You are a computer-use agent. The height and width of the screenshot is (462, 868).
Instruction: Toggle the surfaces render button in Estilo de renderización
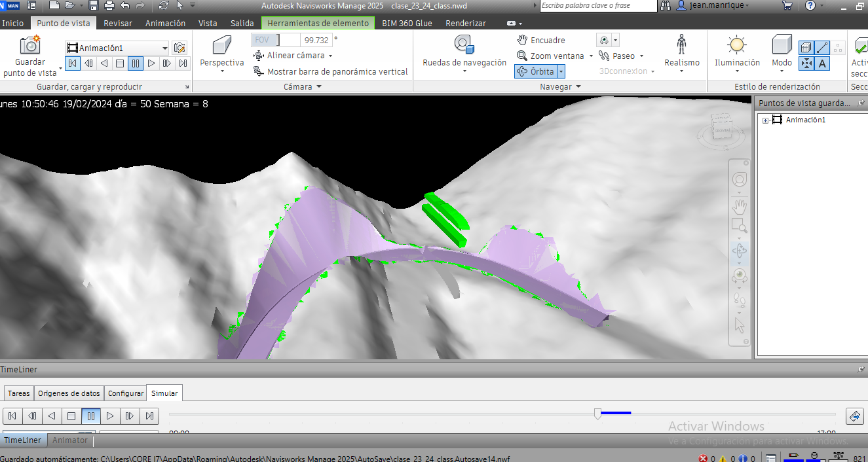coord(806,48)
